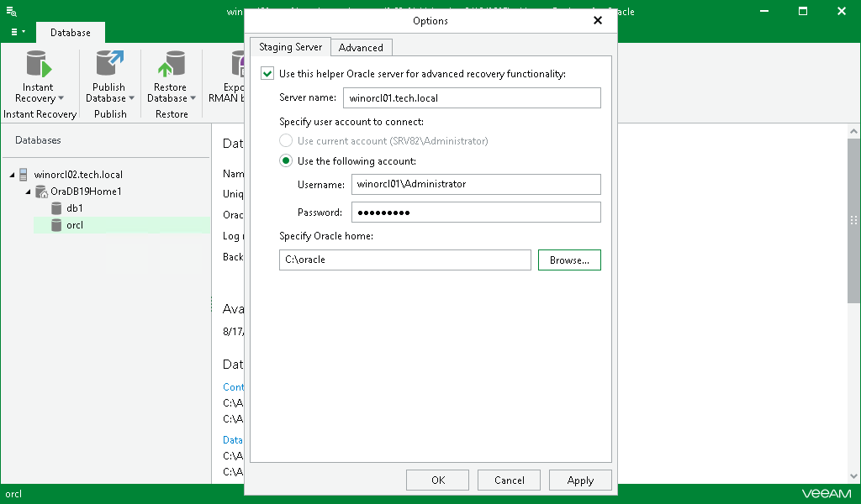Click inside the Password field
This screenshot has width=861, height=504.
(476, 212)
